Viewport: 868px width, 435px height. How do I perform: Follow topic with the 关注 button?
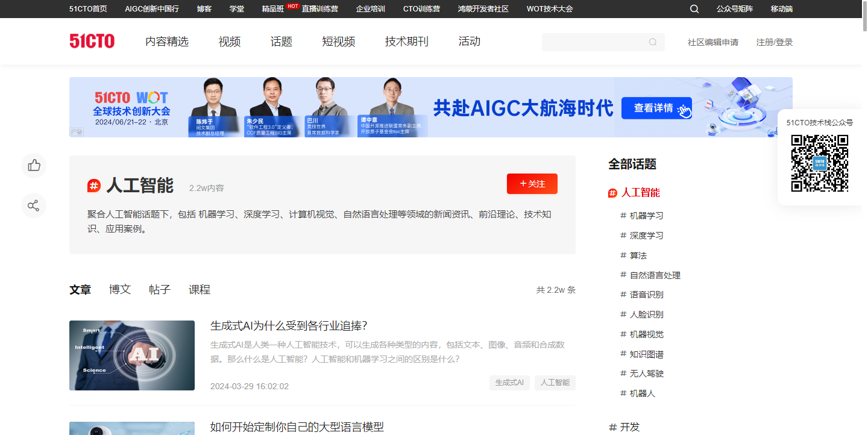click(x=532, y=184)
